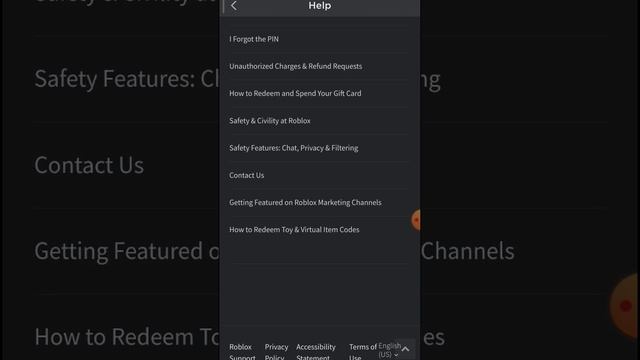Open How to Redeem Toy & Virtual Item Codes
Viewport: 640px width, 360px height.
[294, 229]
